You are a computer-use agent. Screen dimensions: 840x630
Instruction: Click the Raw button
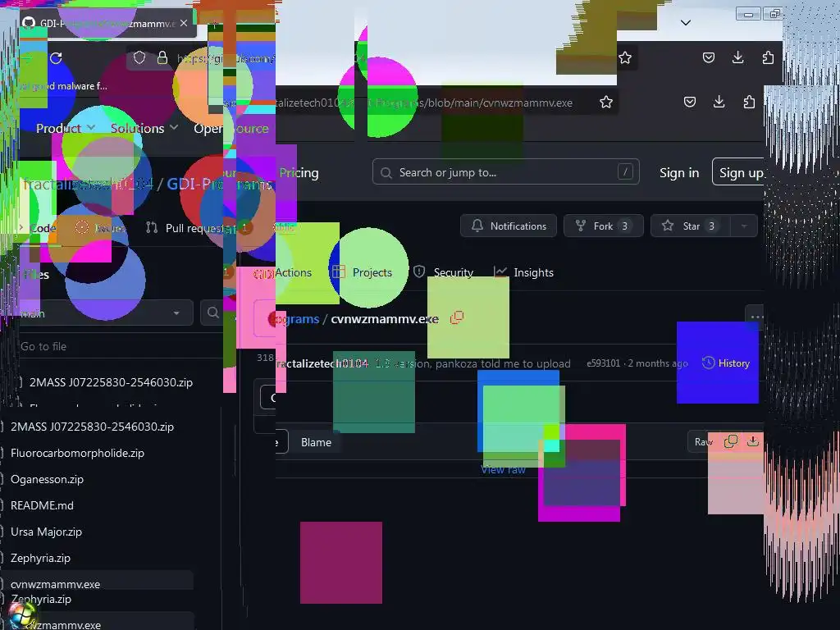703,442
